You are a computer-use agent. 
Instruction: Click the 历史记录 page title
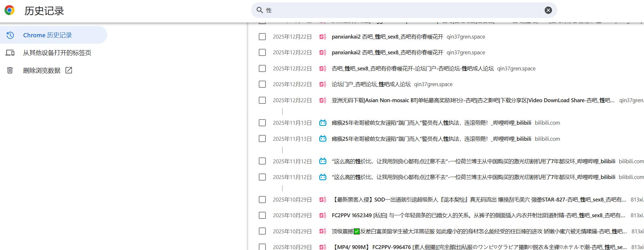(44, 11)
